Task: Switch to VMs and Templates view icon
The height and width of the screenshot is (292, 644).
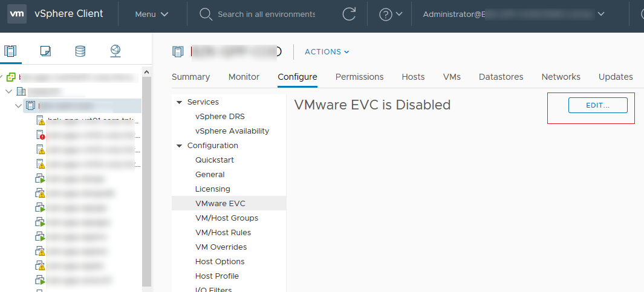Action: (45, 51)
